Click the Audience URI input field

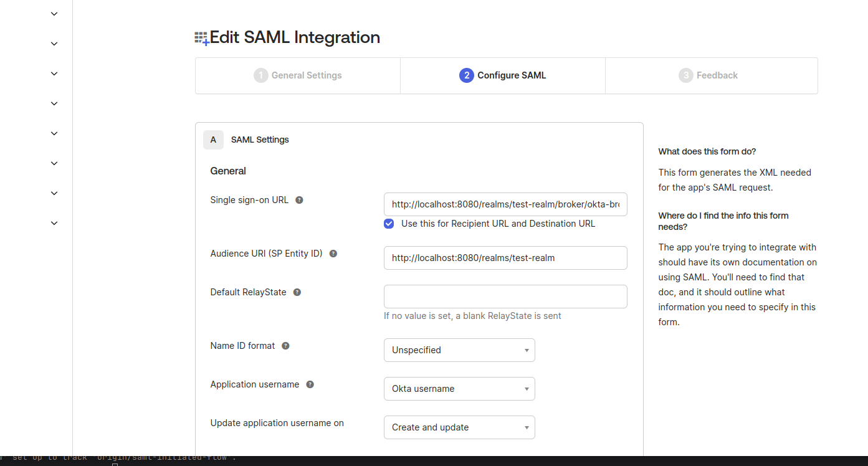click(505, 257)
